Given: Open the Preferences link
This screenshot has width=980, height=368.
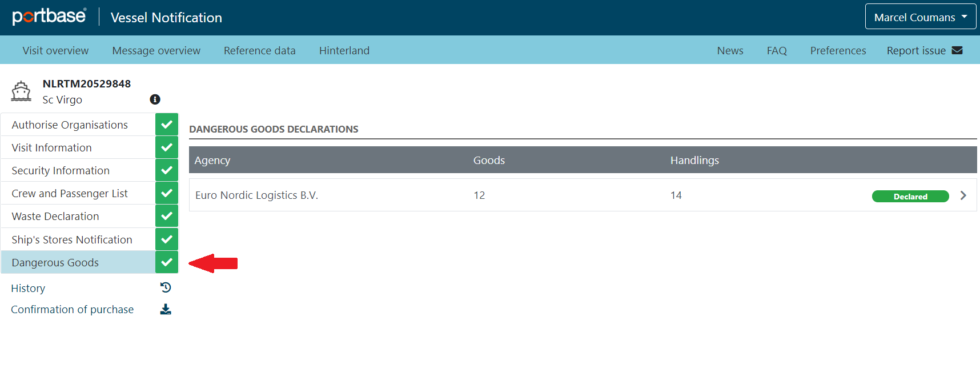Looking at the screenshot, I should 838,50.
